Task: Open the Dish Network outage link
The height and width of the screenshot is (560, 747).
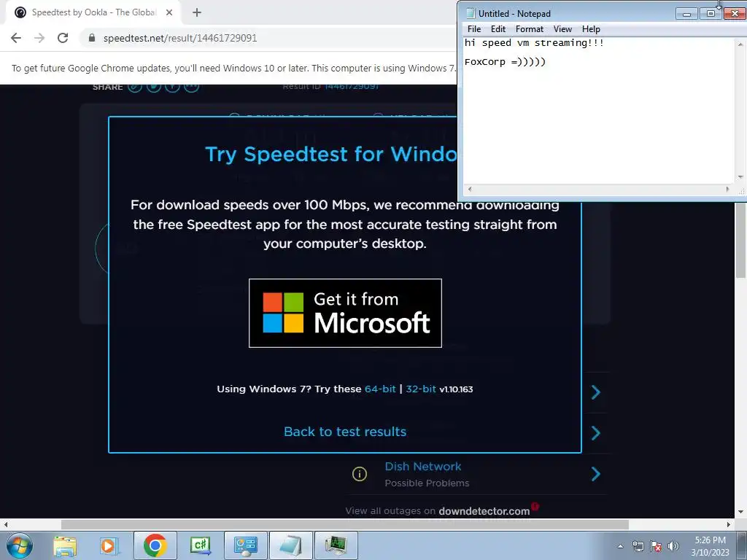Action: [x=423, y=466]
